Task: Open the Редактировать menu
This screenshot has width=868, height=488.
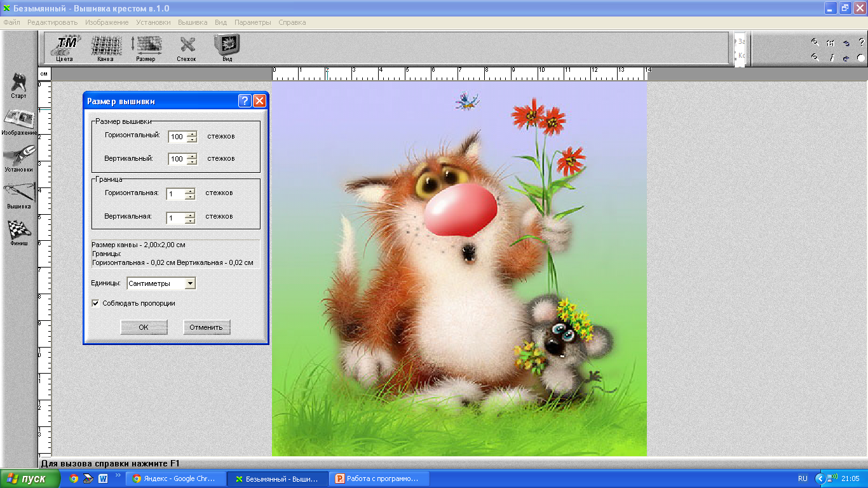Action: click(52, 22)
